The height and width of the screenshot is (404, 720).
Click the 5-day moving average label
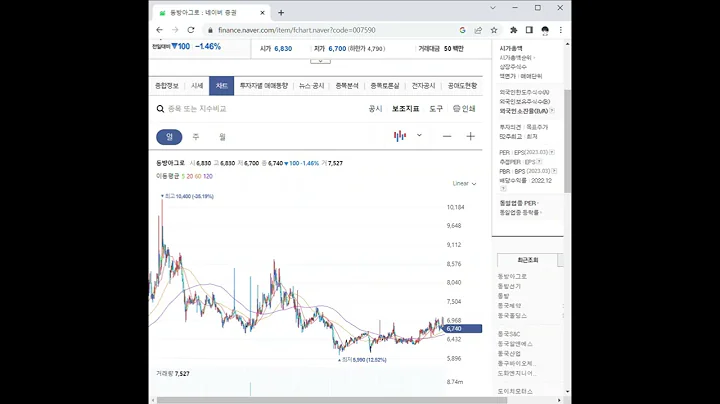(183, 176)
